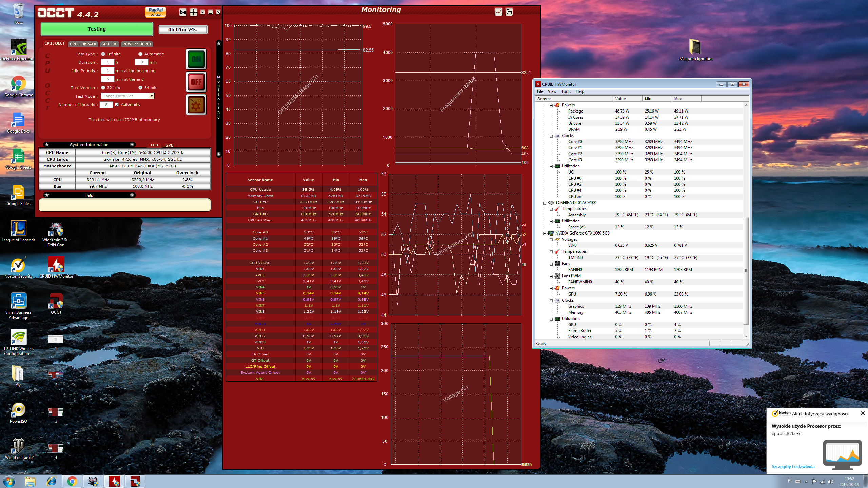Select Infinite test type

coord(103,54)
